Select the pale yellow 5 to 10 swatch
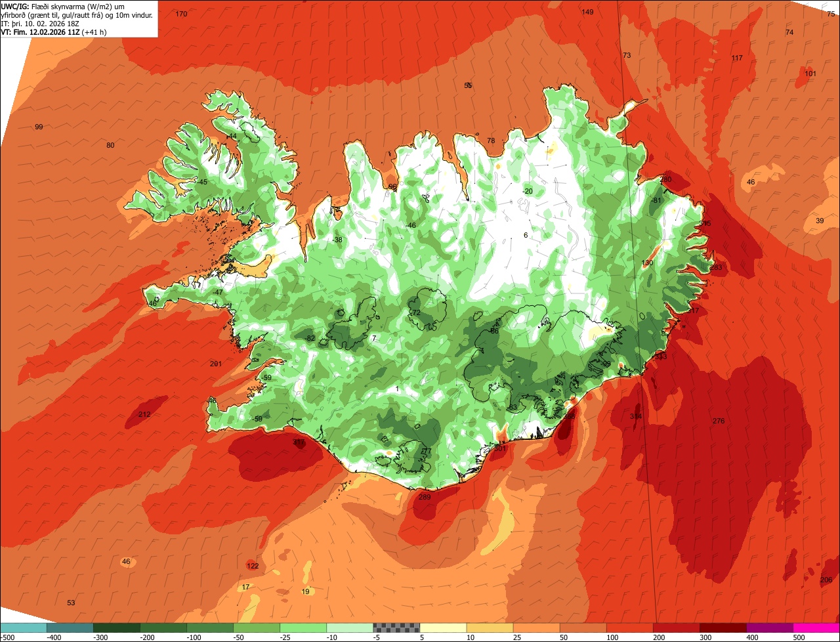 point(443,628)
